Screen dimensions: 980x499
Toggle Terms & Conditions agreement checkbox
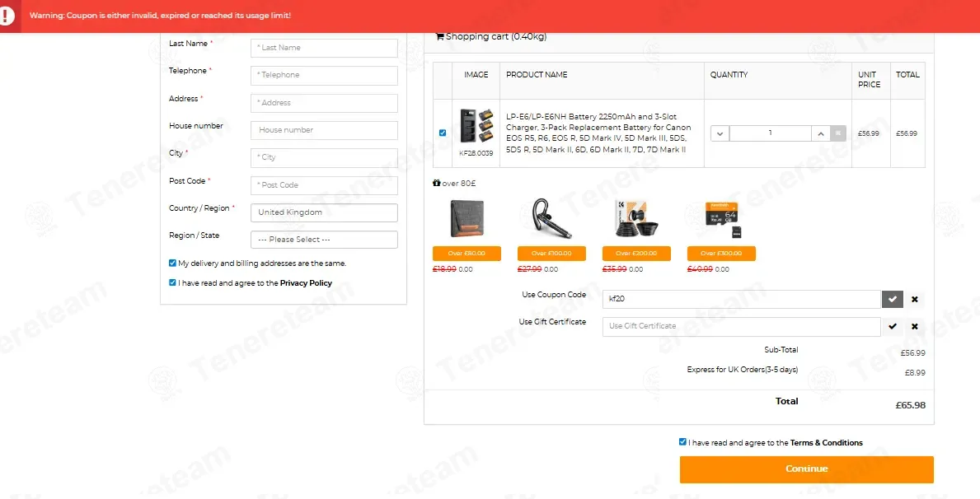click(682, 441)
